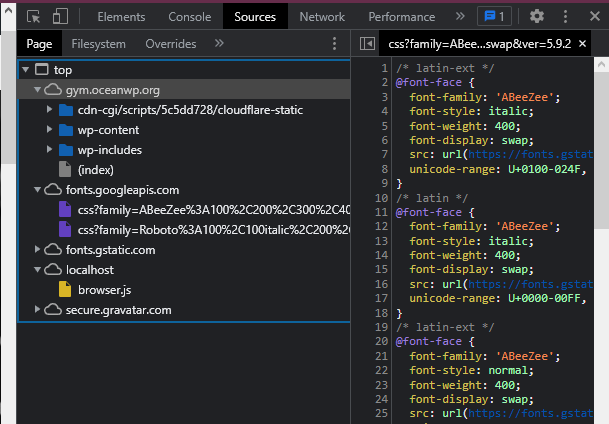
Task: Click line number 9 in the gutter
Action: pyautogui.click(x=384, y=183)
